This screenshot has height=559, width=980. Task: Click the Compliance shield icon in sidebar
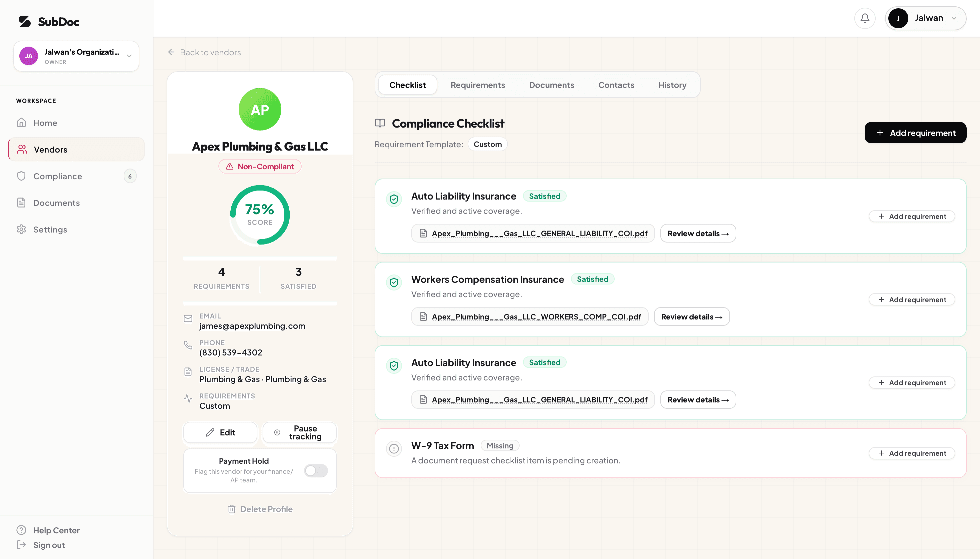[22, 176]
